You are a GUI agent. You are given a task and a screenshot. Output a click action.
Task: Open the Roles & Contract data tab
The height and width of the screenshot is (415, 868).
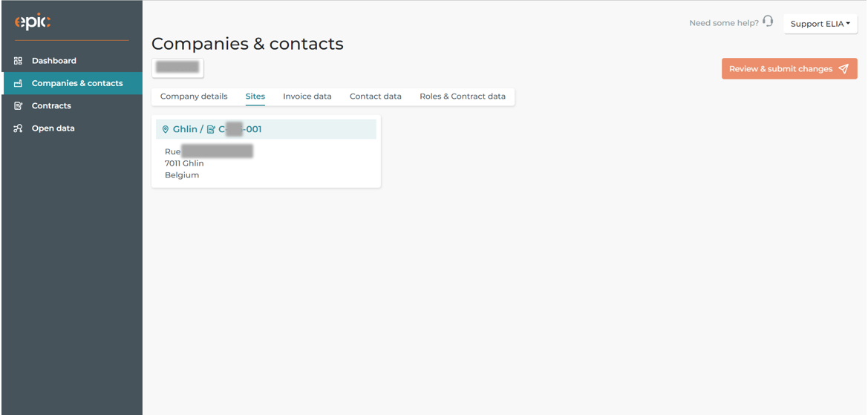463,97
